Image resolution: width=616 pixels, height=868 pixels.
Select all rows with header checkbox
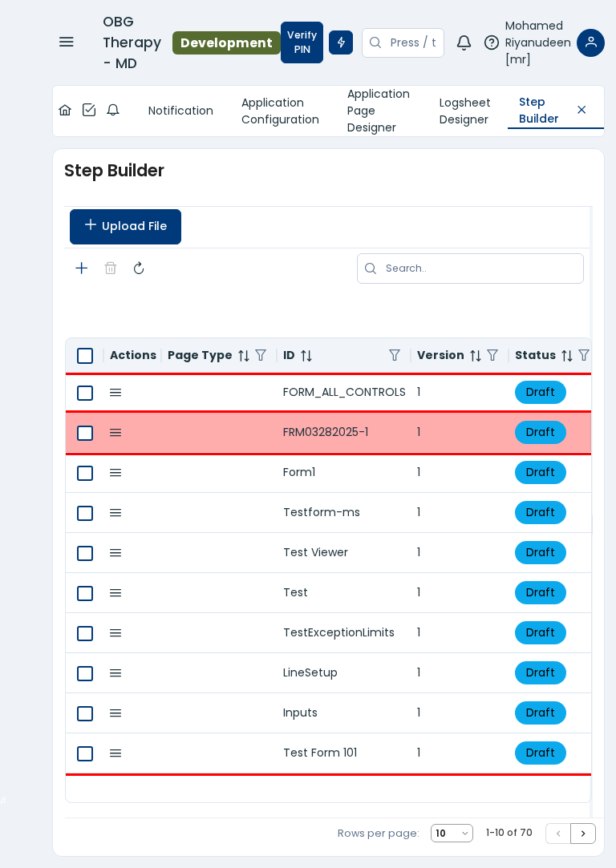85,355
